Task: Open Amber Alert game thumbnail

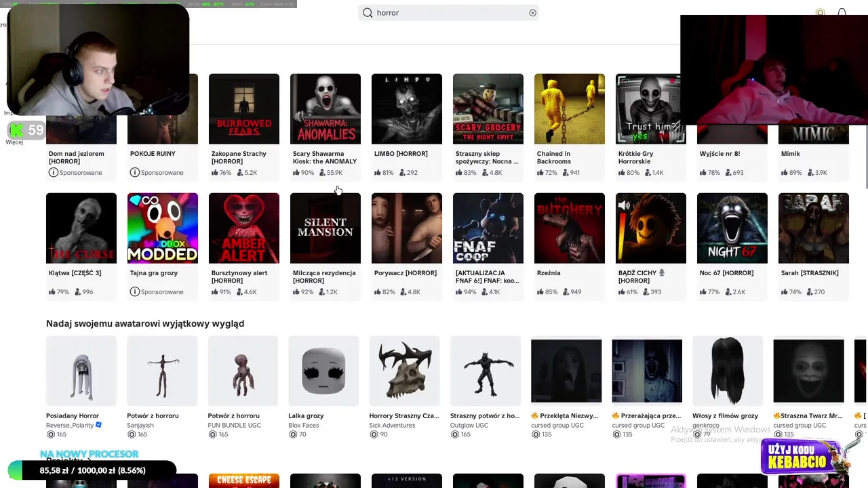Action: click(x=244, y=228)
